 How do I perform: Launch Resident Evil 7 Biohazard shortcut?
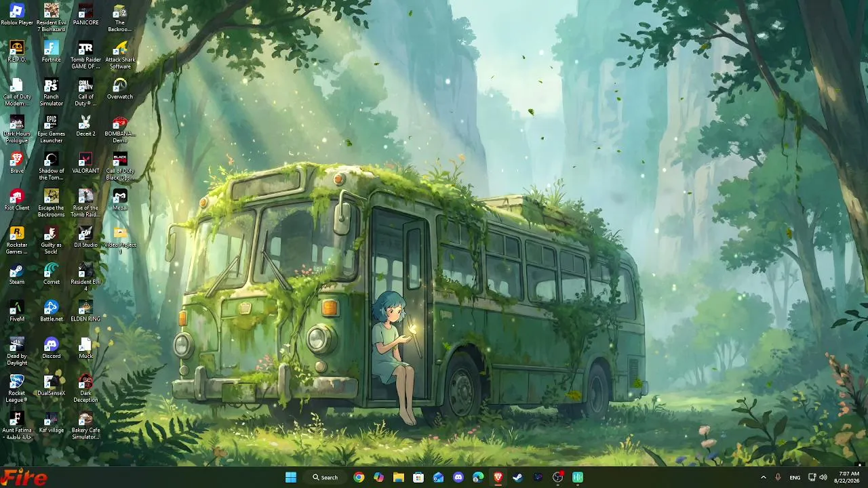coord(52,18)
